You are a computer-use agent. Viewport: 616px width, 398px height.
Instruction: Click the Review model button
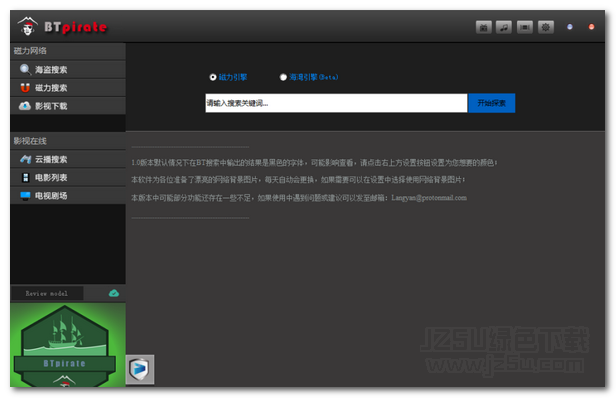47,293
